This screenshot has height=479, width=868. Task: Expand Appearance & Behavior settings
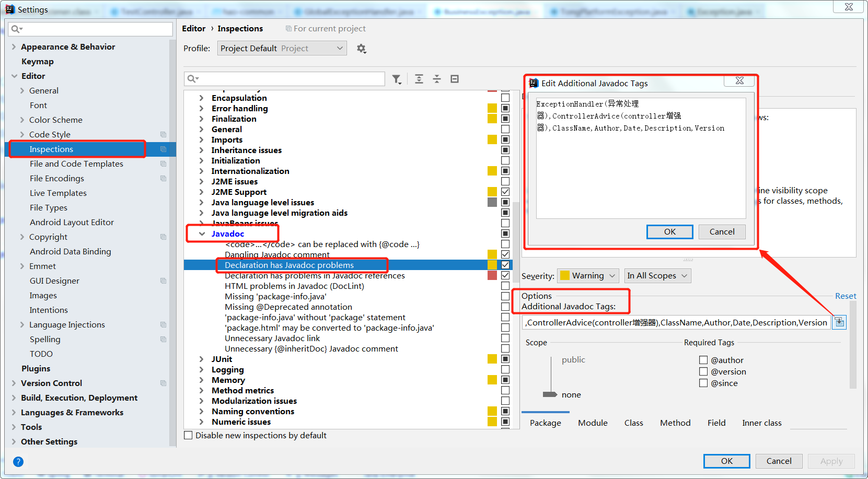pos(14,46)
